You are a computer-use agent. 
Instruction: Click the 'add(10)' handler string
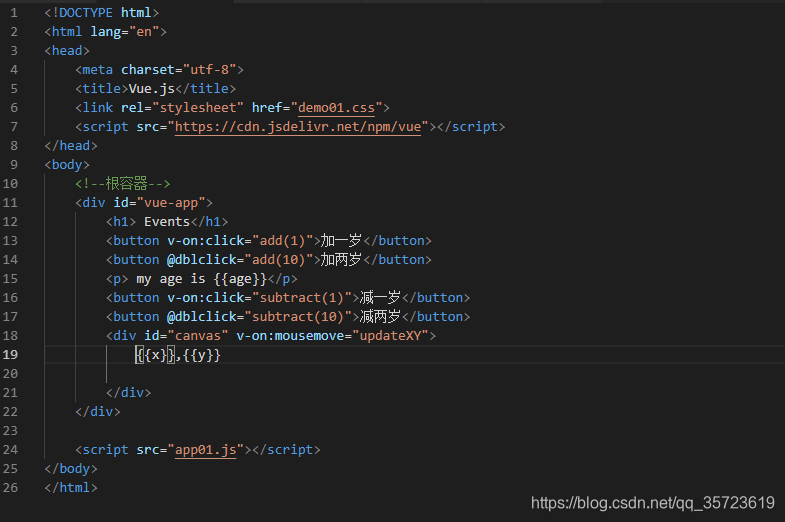(278, 260)
